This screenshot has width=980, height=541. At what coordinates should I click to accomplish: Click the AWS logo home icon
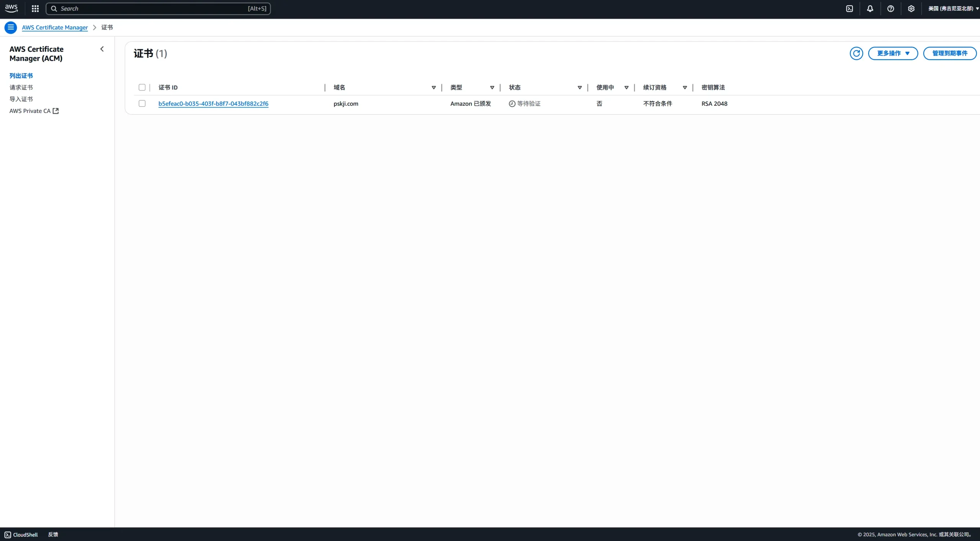tap(11, 8)
